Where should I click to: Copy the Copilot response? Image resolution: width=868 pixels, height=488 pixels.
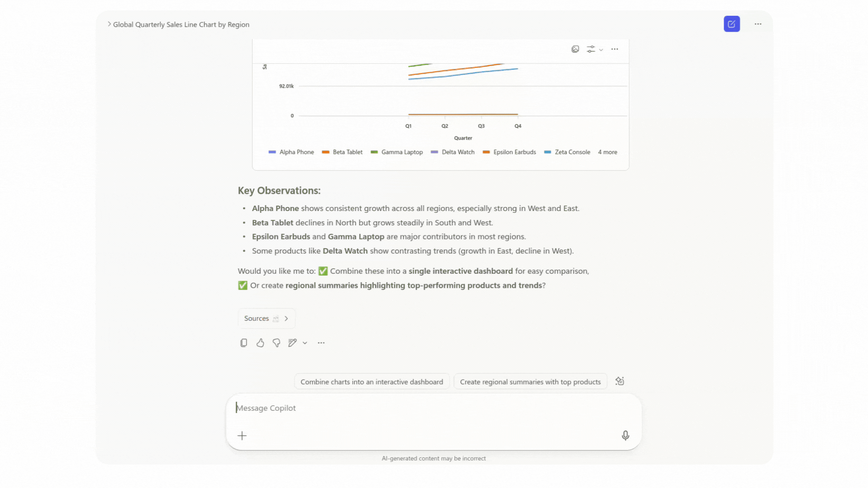point(244,343)
